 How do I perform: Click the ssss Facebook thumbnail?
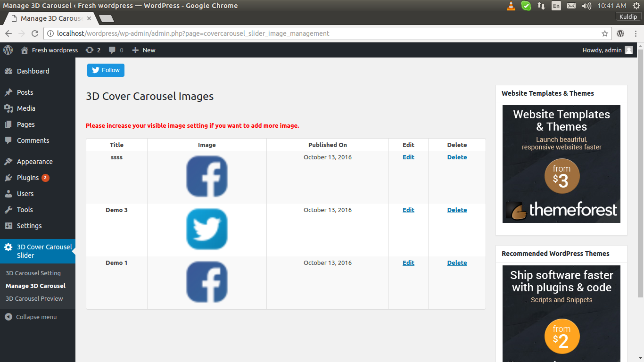pyautogui.click(x=207, y=176)
